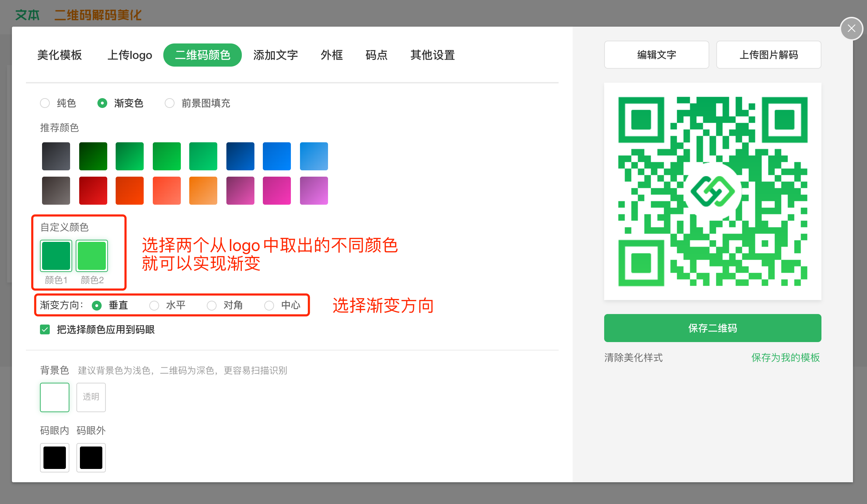
Task: Pick the navy blue gradient swatch
Action: tap(240, 156)
